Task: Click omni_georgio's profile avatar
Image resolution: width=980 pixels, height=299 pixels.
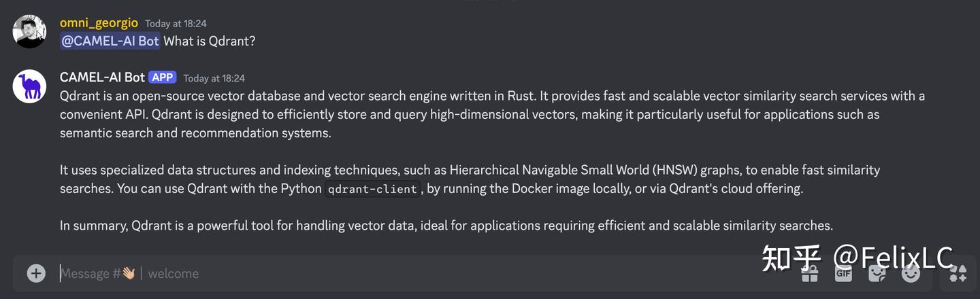Action: click(30, 31)
